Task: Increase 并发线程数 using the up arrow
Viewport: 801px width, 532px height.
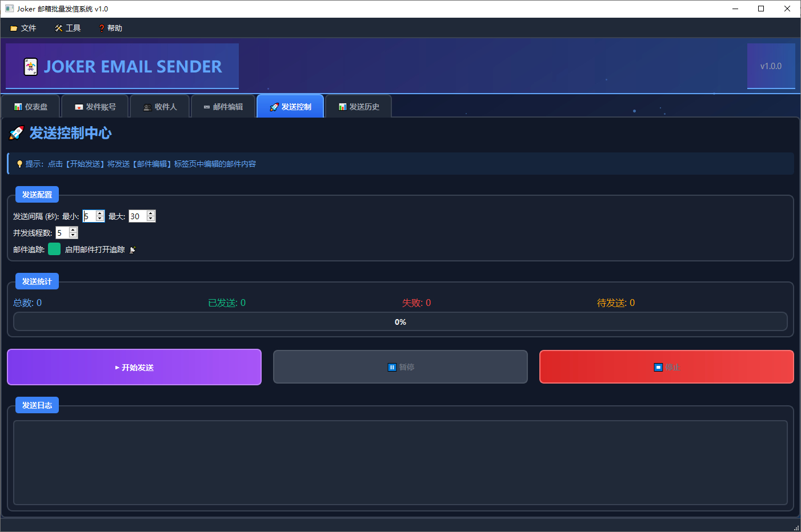Action: click(73, 230)
